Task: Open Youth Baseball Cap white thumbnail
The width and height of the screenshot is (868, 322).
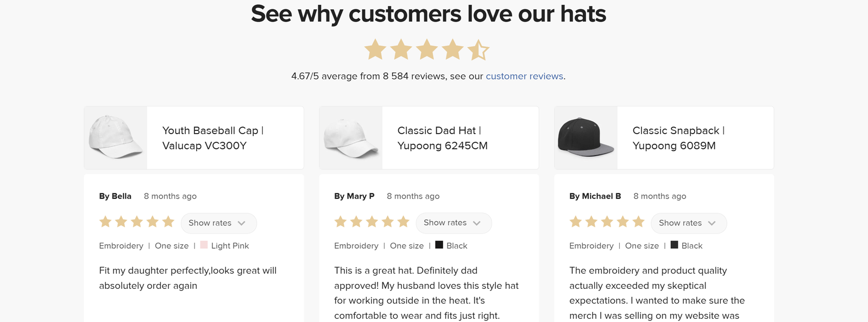Action: point(116,138)
